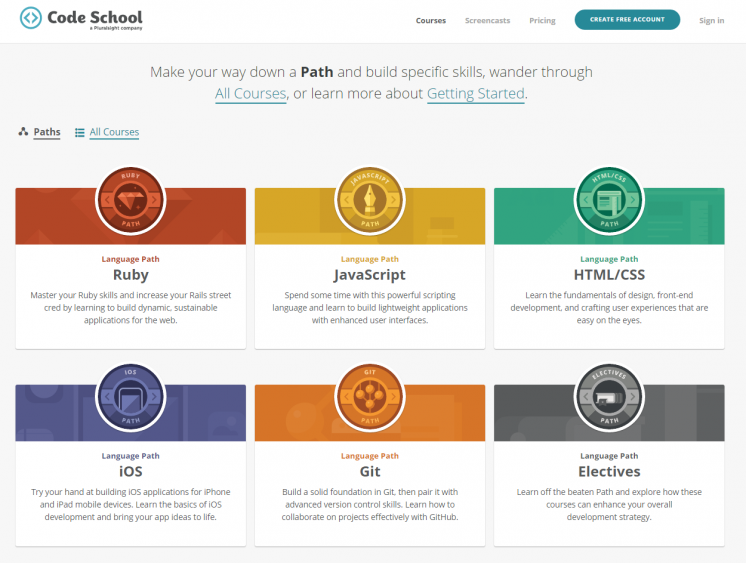Click the list icon beside All Courses
Viewport: 746px width, 563px height.
[x=79, y=132]
